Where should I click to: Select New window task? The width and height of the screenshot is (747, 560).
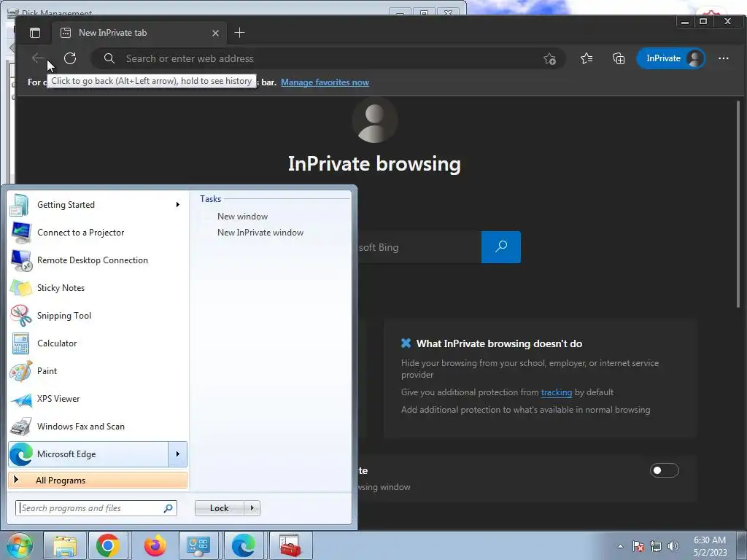tap(242, 216)
